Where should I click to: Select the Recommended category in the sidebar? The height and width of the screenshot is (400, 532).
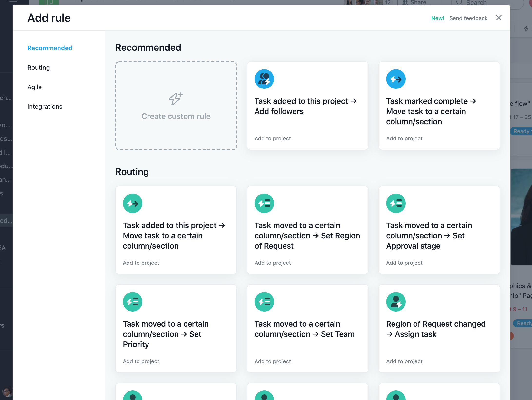coord(50,48)
